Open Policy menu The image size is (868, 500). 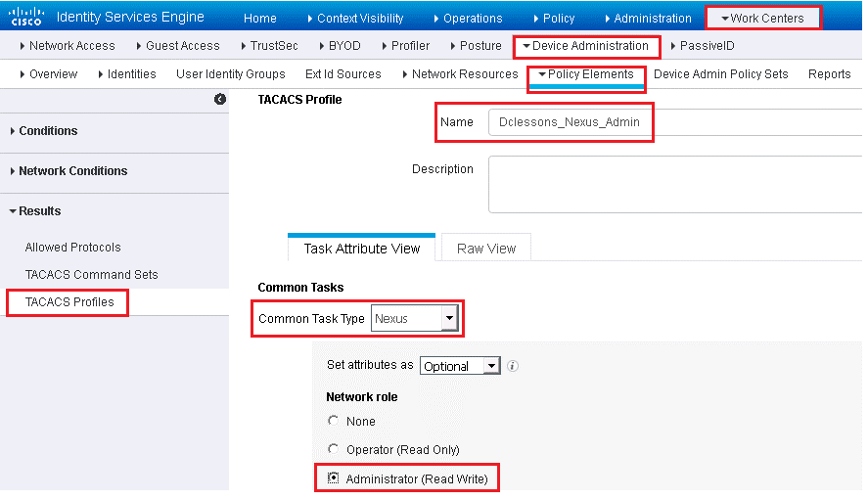(x=554, y=19)
